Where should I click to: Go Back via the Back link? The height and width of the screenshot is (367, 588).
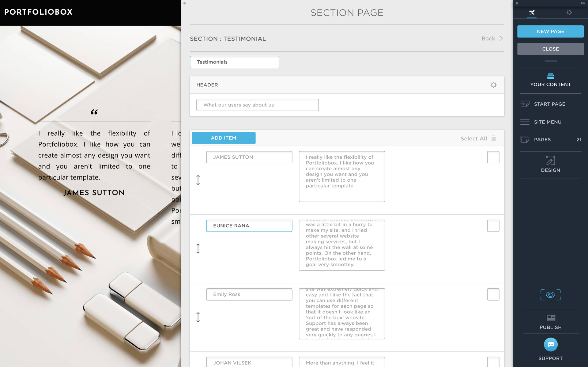(488, 39)
